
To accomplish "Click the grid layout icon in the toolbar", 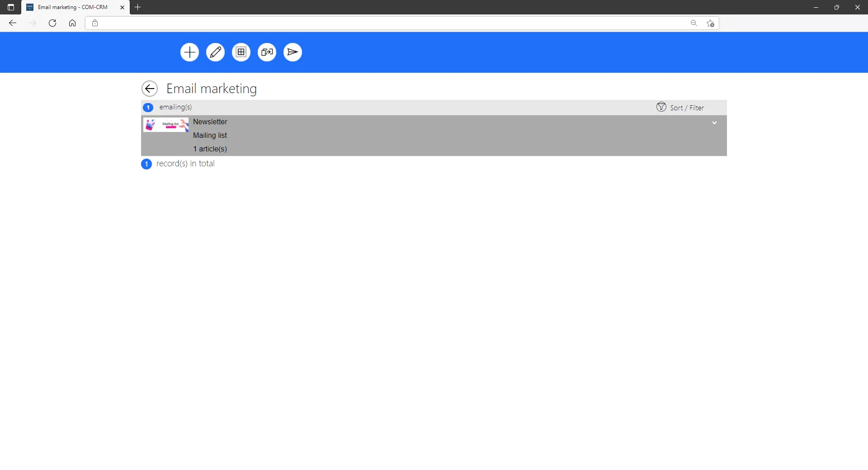I will point(241,52).
